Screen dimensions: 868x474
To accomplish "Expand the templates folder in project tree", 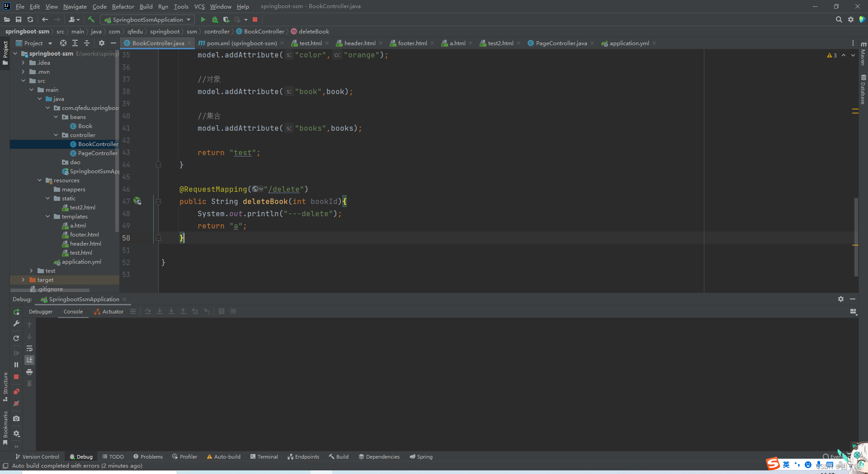I will (47, 216).
